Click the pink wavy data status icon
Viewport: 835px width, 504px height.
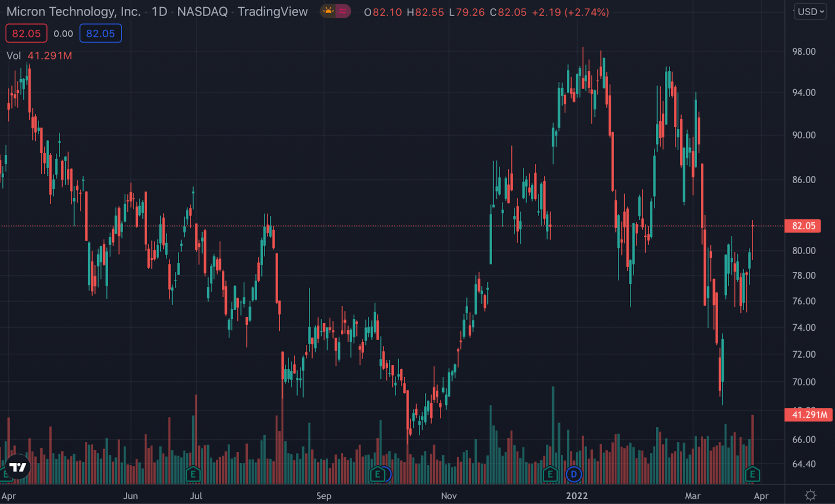343,11
